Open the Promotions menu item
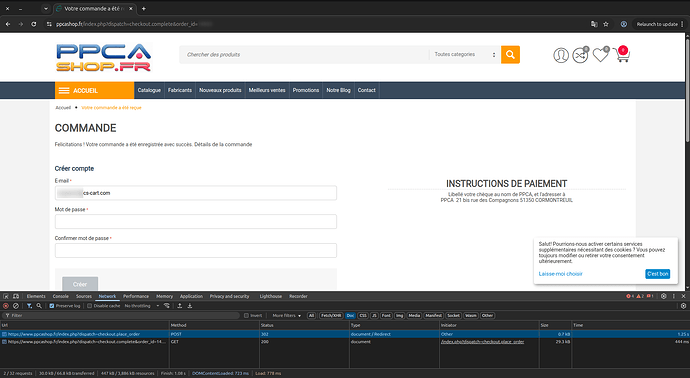 click(306, 90)
